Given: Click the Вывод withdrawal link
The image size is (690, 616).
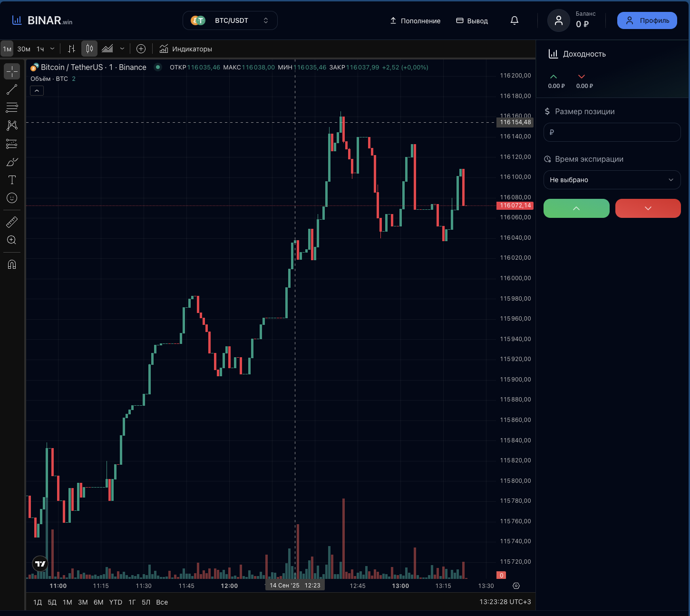Looking at the screenshot, I should [x=472, y=21].
